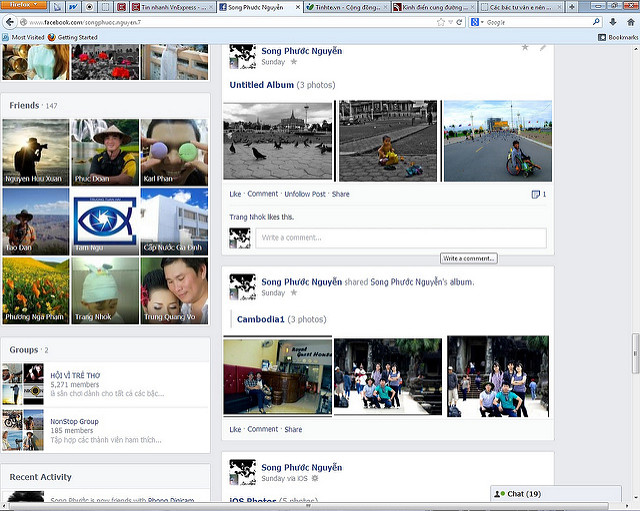Open the pinned tab with the red icon

click(121, 7)
